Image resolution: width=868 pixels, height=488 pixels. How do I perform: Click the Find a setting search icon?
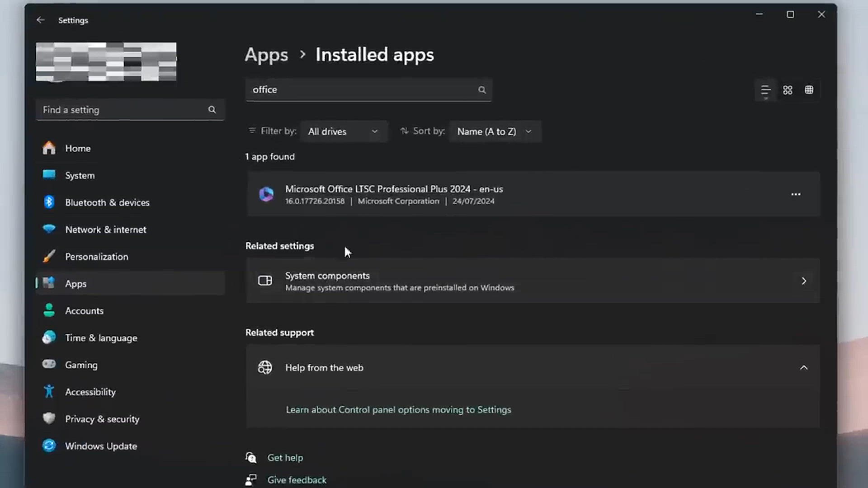(x=212, y=110)
